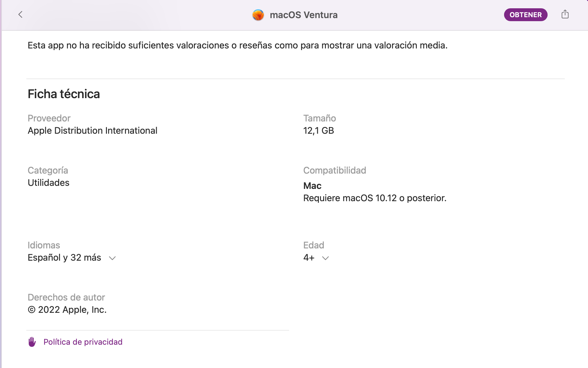The height and width of the screenshot is (368, 588).
Task: Click the Utilidades category value
Action: (48, 183)
